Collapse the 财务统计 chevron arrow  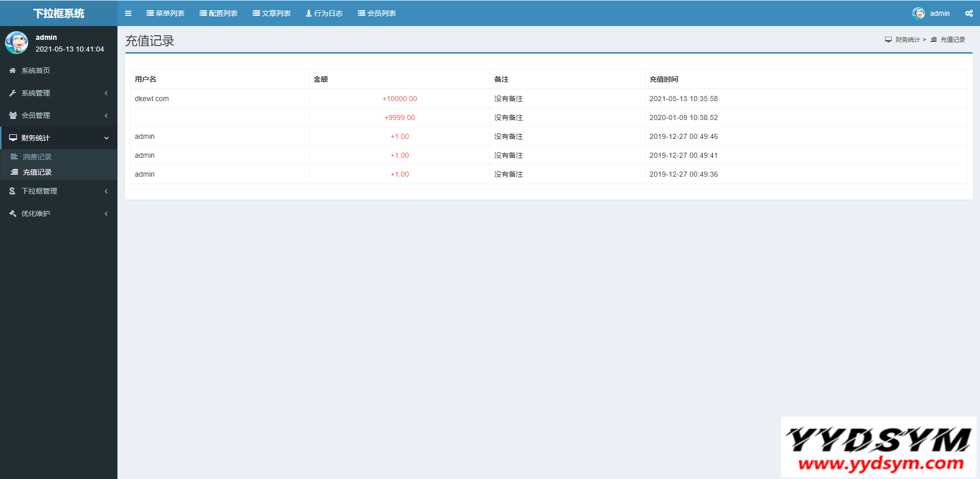click(106, 138)
